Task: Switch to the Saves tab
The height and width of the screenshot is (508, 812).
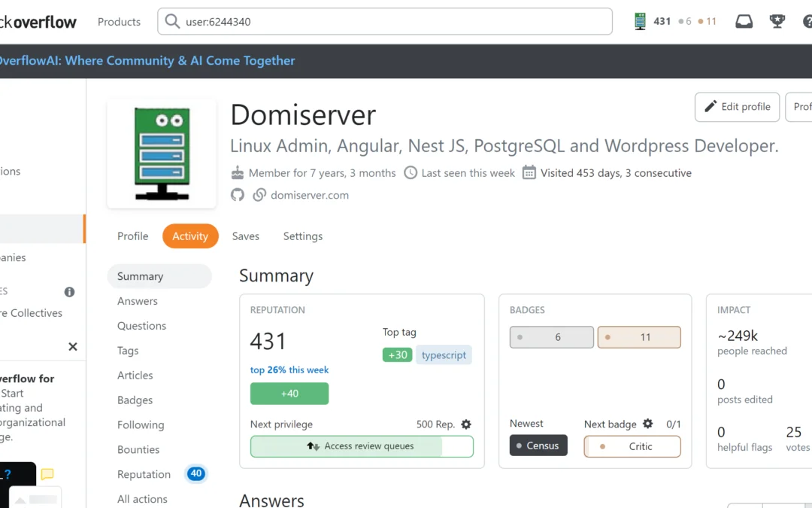Action: [245, 236]
